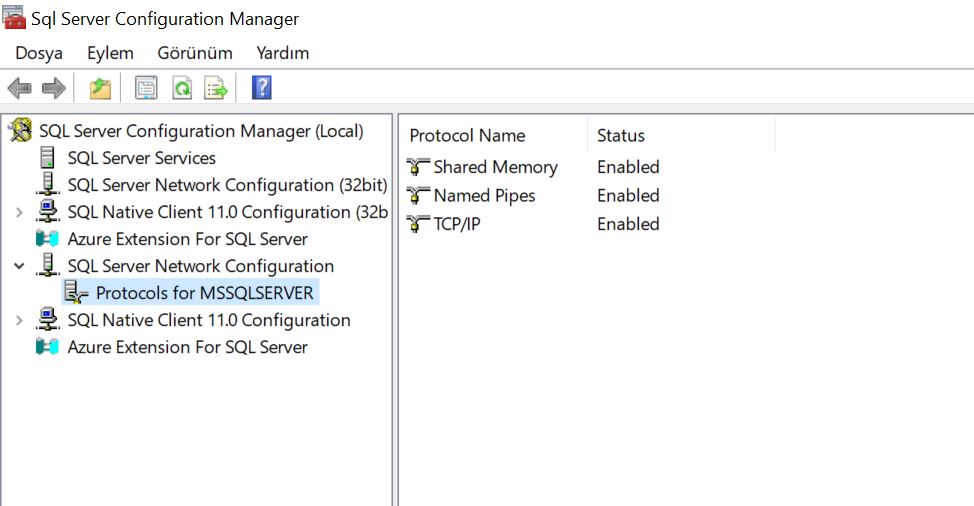Click the Export List toolbar icon

tap(216, 89)
